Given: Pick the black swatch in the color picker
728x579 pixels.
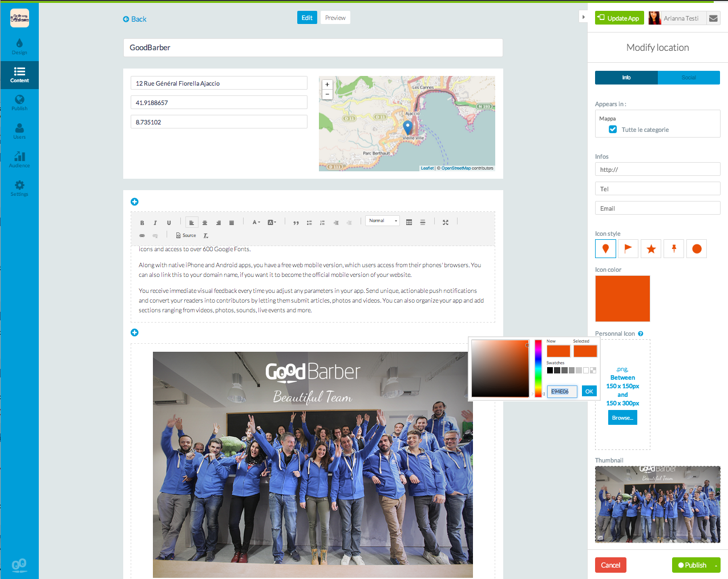Looking at the screenshot, I should coord(550,371).
